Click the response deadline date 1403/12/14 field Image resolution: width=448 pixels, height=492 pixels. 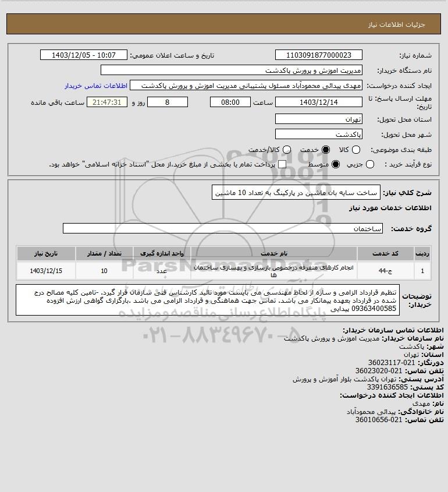(318, 102)
